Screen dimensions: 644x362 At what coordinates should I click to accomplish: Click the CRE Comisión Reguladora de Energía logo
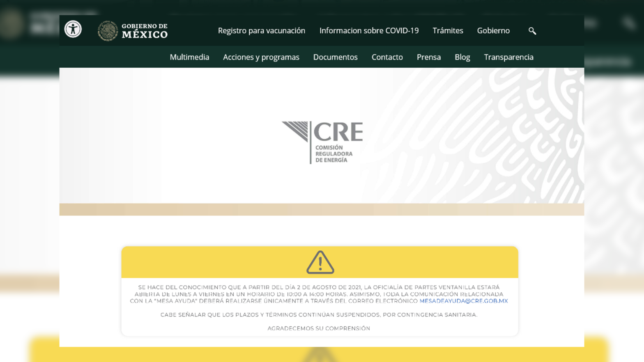322,142
